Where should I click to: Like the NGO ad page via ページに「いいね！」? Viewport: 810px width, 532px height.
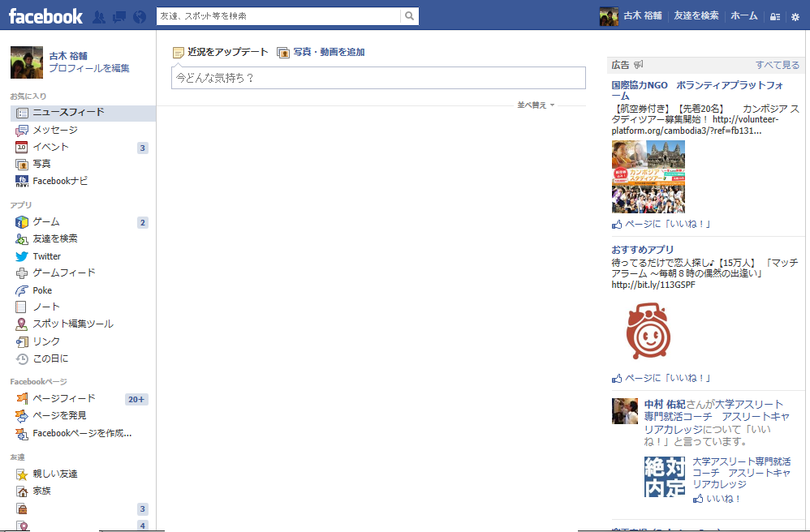click(x=661, y=224)
